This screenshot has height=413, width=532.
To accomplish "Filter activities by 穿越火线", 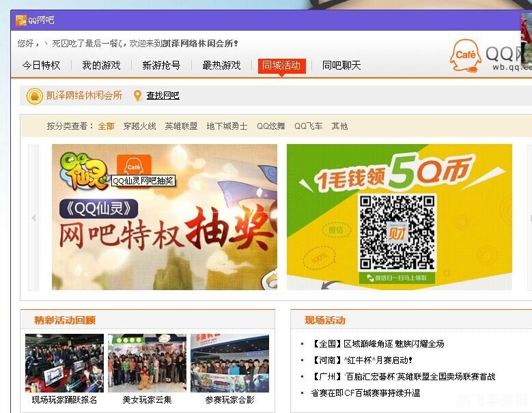I will coord(139,126).
